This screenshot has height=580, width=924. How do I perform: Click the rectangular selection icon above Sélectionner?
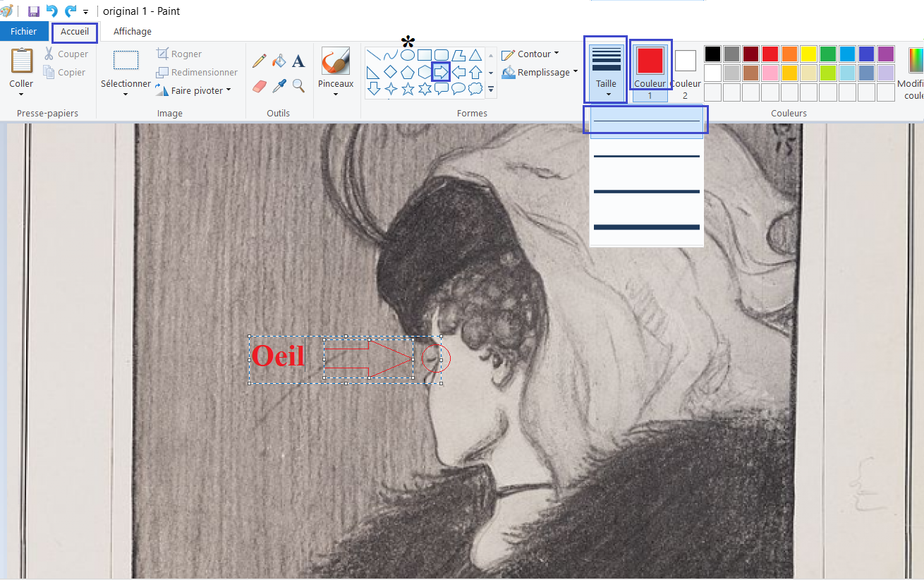click(x=126, y=61)
